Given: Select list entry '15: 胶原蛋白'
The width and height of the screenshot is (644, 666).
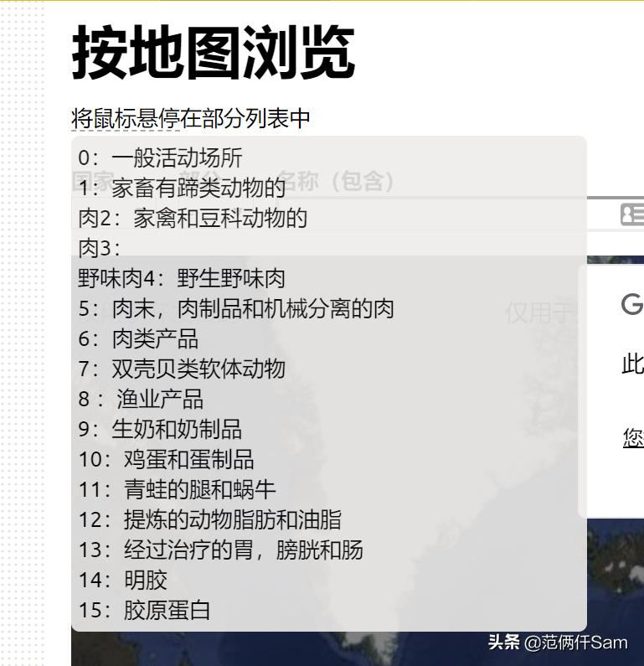Looking at the screenshot, I should tap(144, 611).
